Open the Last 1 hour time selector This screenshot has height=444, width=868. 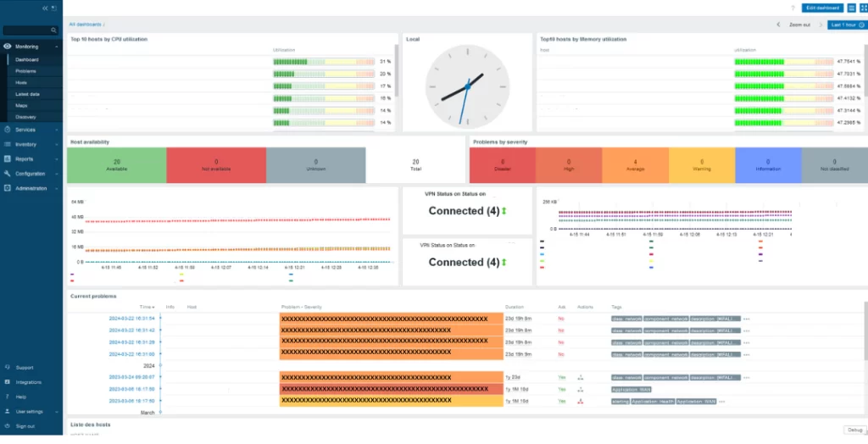click(x=846, y=25)
